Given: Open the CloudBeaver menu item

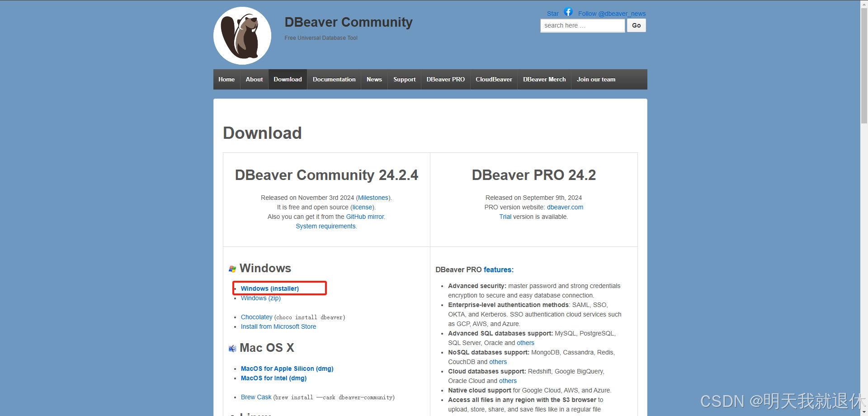Looking at the screenshot, I should [494, 79].
